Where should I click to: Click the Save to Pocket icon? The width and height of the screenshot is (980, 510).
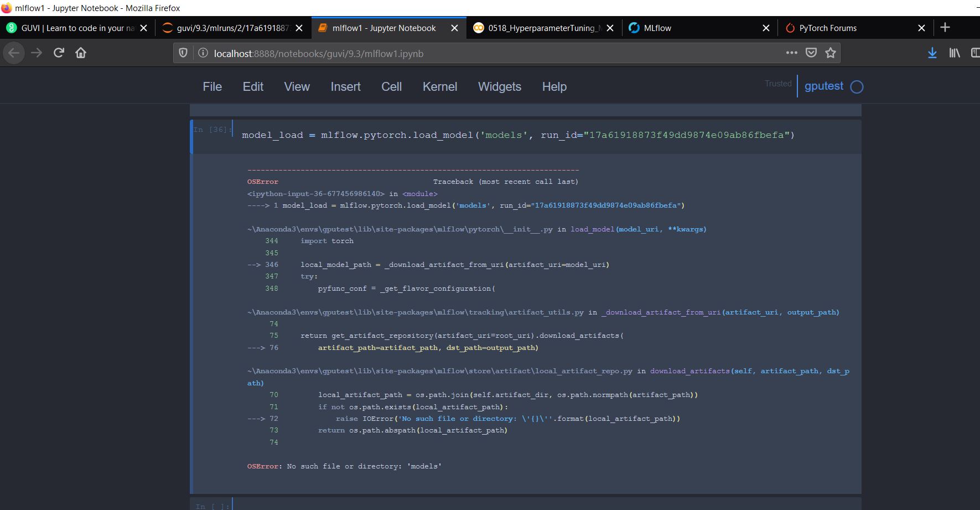[811, 53]
